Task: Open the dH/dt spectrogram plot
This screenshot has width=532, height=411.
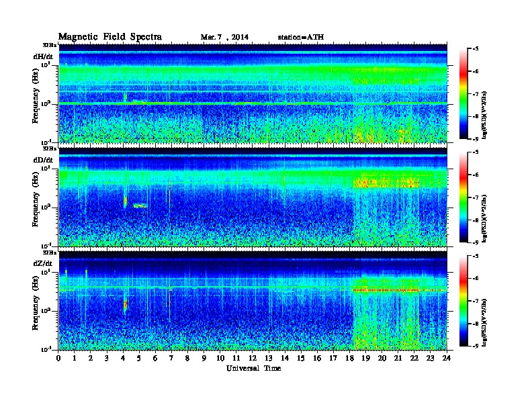Action: pyautogui.click(x=253, y=93)
